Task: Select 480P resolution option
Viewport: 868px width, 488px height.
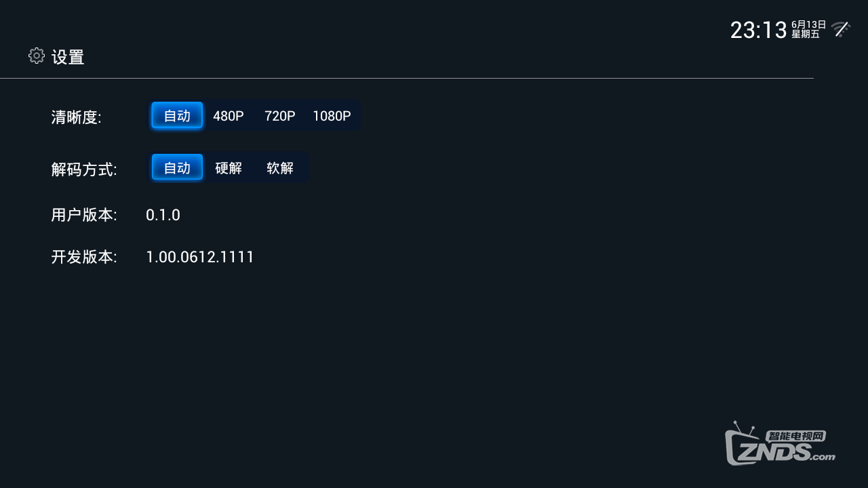Action: tap(229, 116)
